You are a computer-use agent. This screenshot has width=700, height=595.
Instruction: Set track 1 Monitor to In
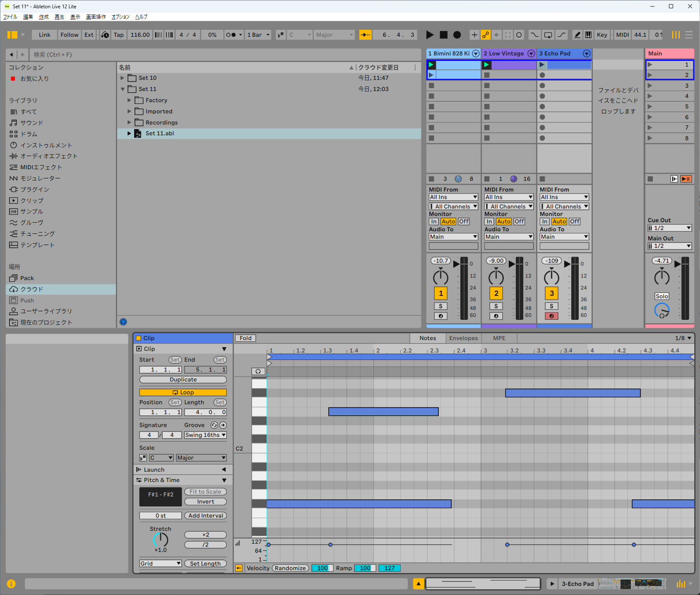pos(434,221)
